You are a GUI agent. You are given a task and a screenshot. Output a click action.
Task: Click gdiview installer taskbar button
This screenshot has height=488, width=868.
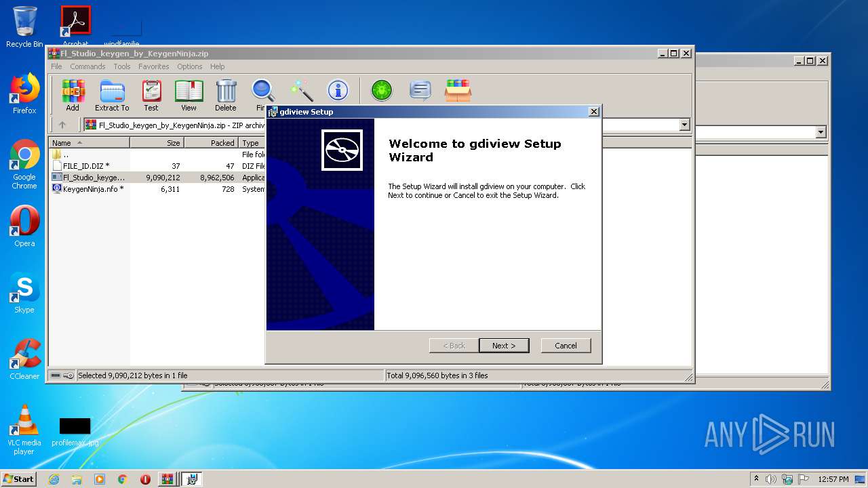click(x=192, y=479)
